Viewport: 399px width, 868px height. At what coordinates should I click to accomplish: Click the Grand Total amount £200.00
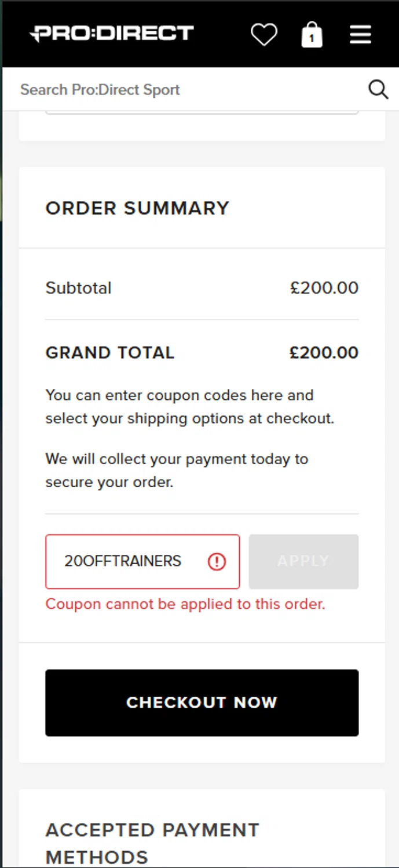324,352
